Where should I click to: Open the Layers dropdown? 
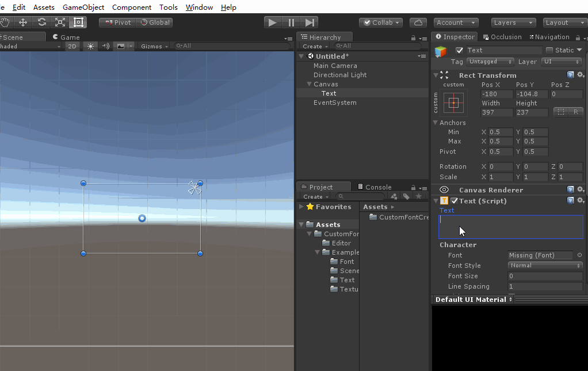coord(513,22)
